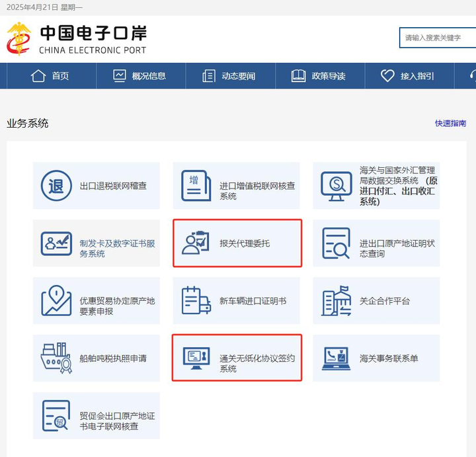Open 贸促会出口原产地证书电子联网核查 link

point(97,416)
